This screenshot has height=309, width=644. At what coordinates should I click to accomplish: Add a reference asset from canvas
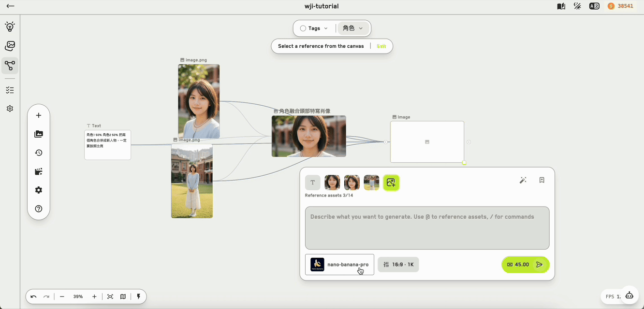(391, 183)
